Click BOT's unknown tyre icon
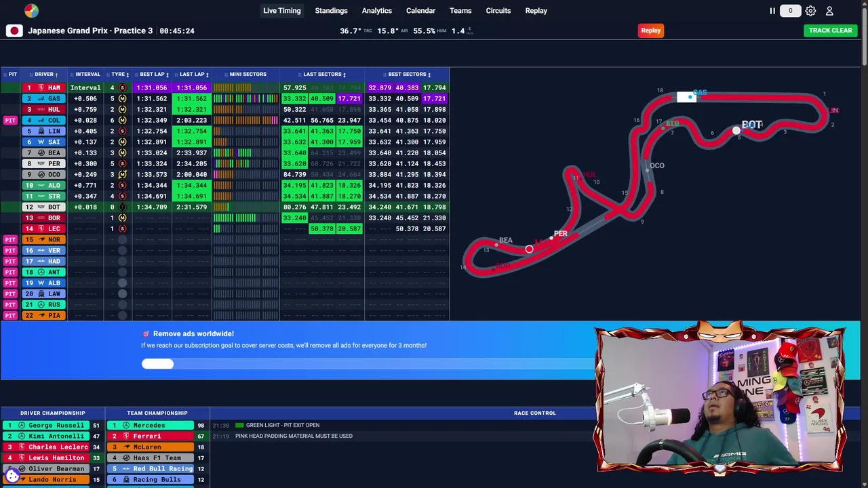The width and height of the screenshot is (868, 488). click(122, 207)
